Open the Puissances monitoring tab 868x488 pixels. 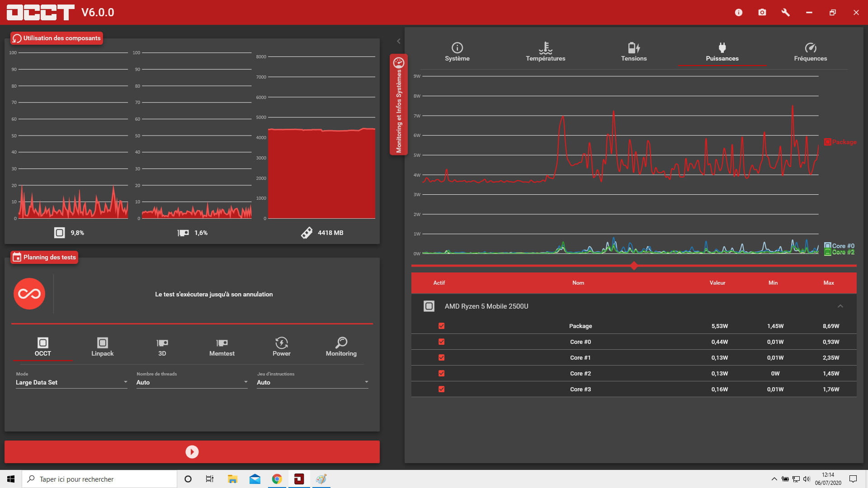pos(722,52)
